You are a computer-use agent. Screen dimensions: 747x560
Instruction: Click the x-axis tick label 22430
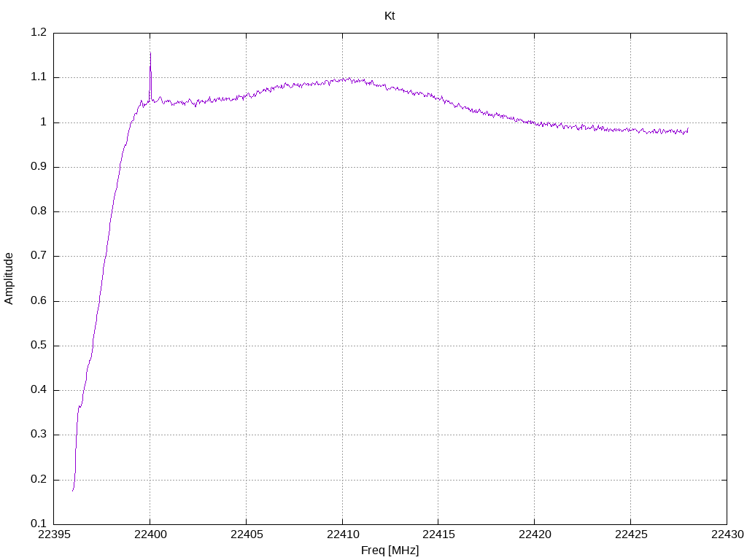(x=727, y=534)
